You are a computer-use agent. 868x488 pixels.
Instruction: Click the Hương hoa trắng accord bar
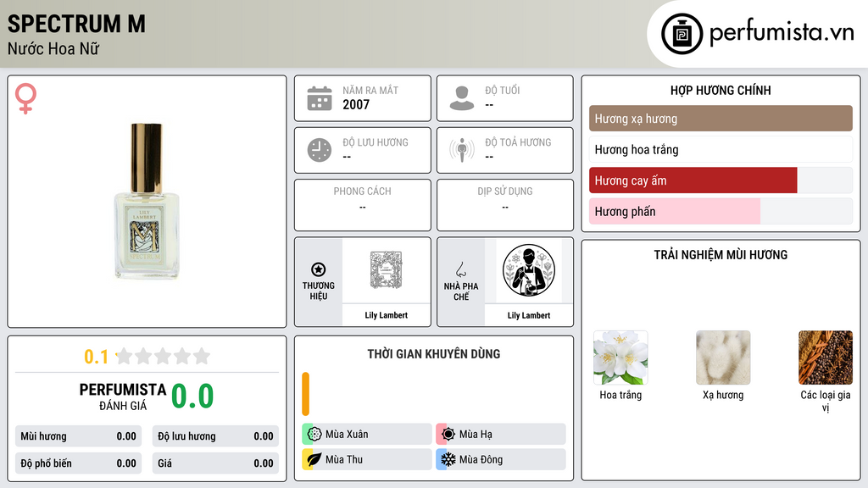[x=721, y=149]
